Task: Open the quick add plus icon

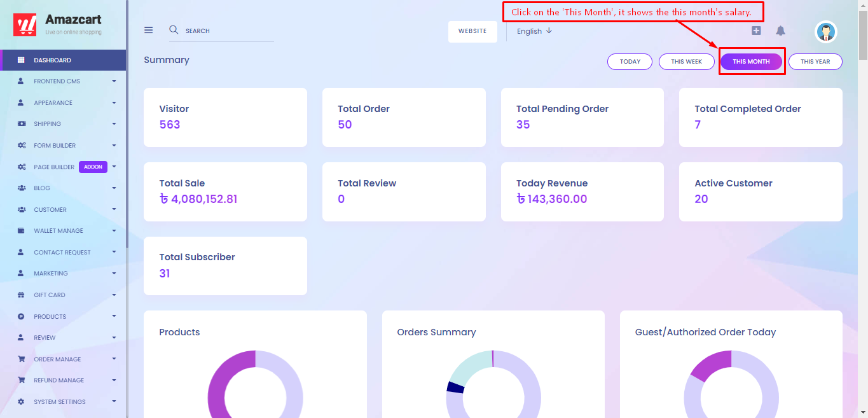Action: coord(756,31)
